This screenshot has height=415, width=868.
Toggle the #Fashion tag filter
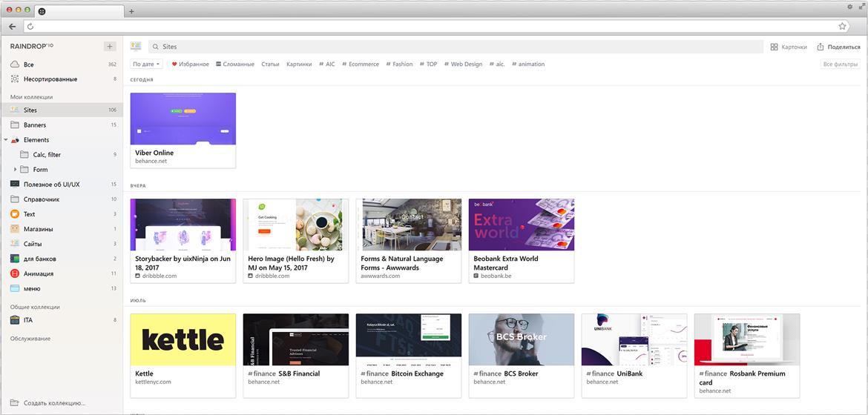399,64
